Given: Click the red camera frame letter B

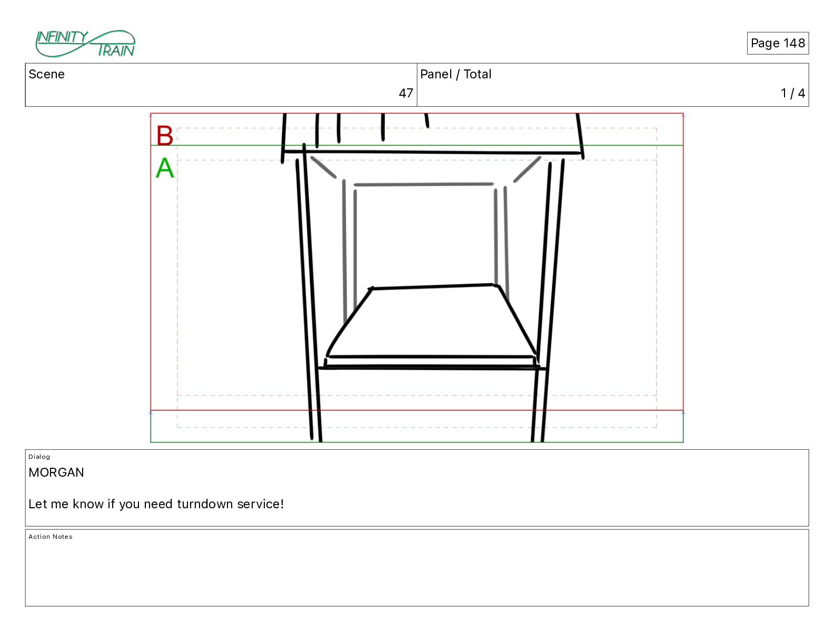Looking at the screenshot, I should 165,136.
